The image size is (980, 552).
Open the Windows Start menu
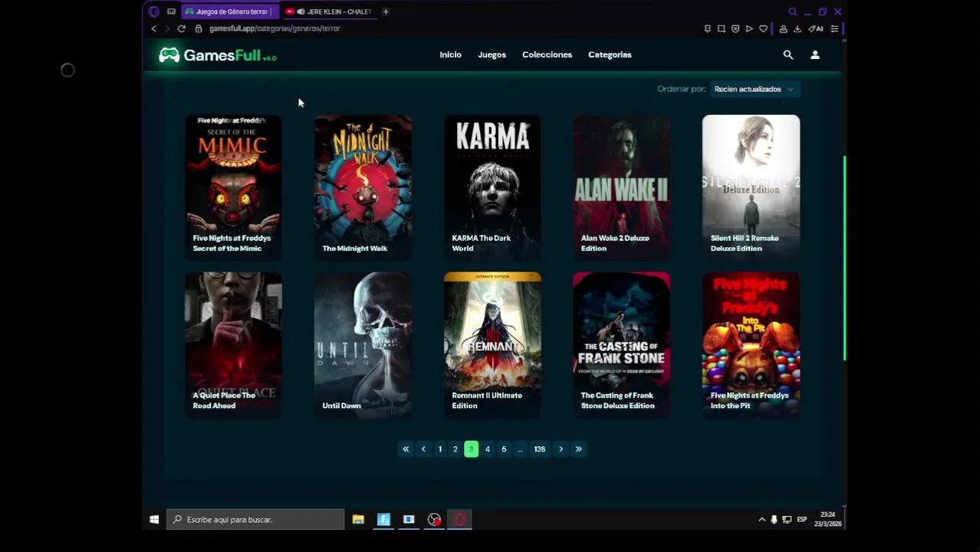[x=154, y=520]
